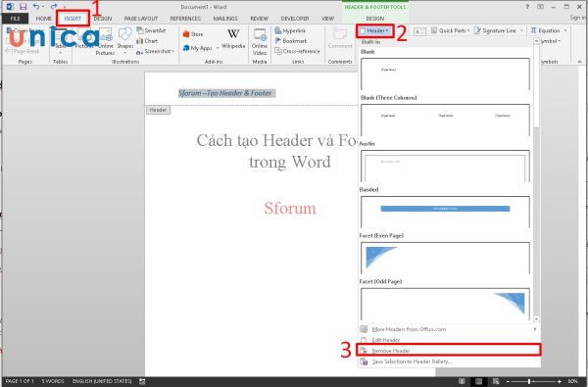Open the Office Store add-in
Screen dimensions: 588x387
click(x=193, y=34)
